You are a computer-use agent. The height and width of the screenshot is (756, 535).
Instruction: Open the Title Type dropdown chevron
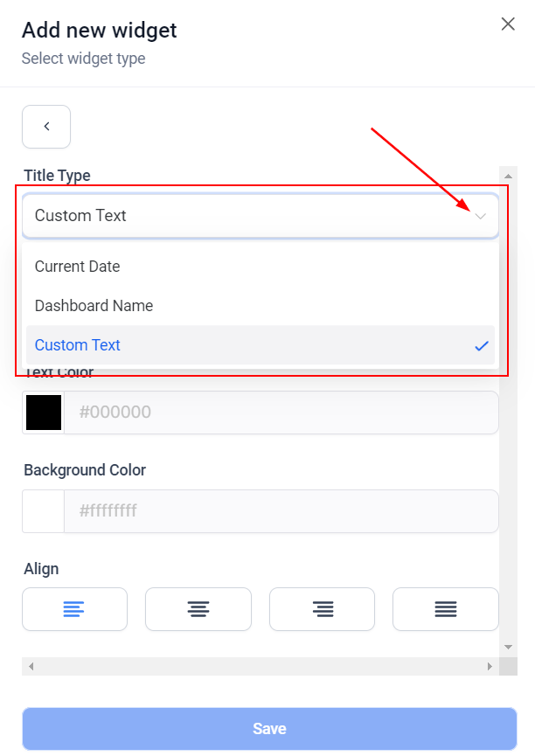tap(480, 215)
